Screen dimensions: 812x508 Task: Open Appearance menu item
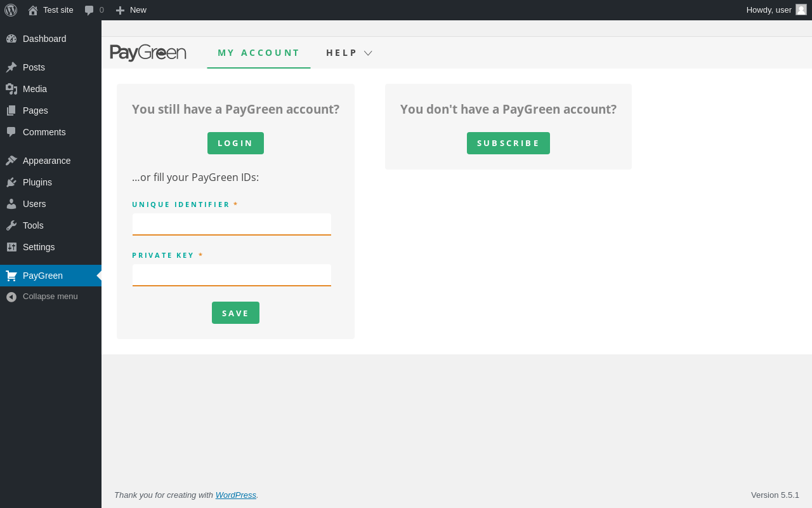46,161
